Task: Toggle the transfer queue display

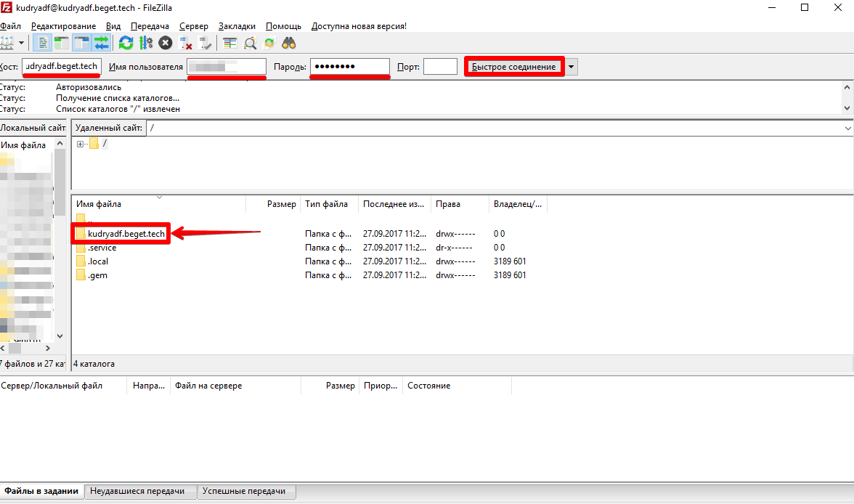Action: tap(102, 43)
